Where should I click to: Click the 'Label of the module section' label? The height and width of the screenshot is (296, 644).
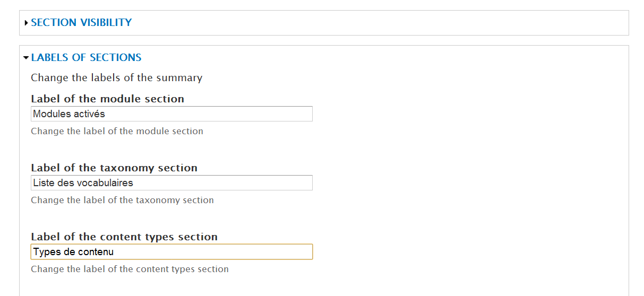(107, 99)
